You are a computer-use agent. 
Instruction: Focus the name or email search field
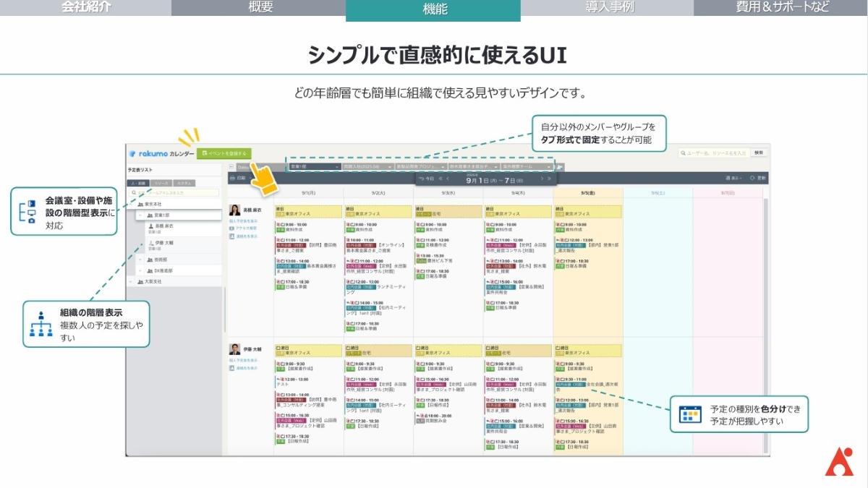(174, 193)
